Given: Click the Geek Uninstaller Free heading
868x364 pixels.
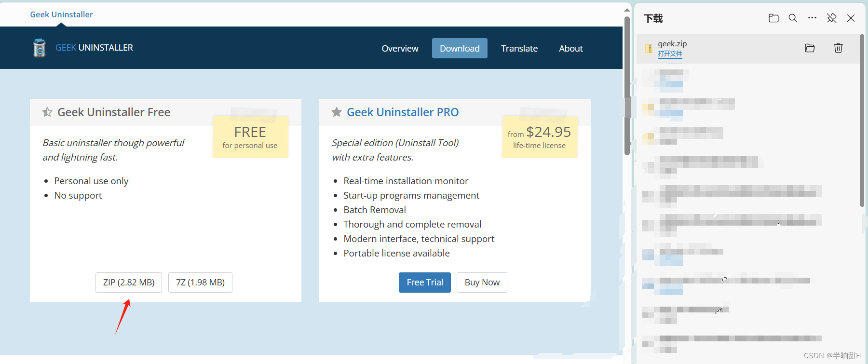Looking at the screenshot, I should pyautogui.click(x=114, y=112).
